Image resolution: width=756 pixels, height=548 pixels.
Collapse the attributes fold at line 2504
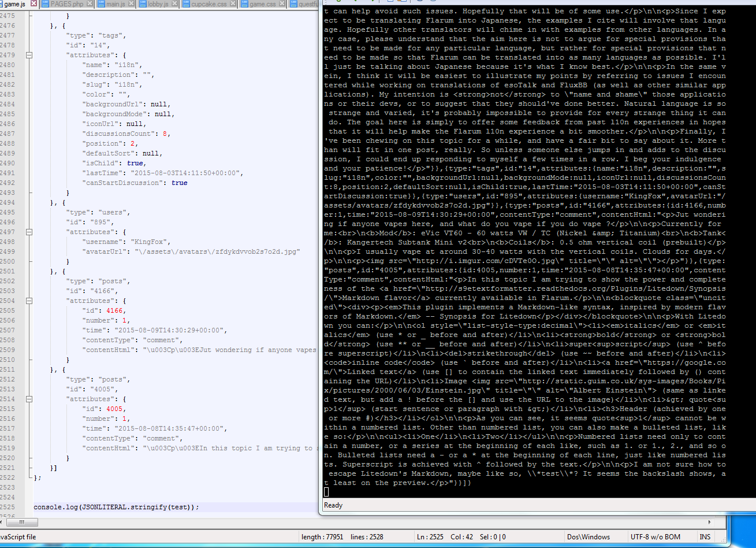(x=29, y=301)
